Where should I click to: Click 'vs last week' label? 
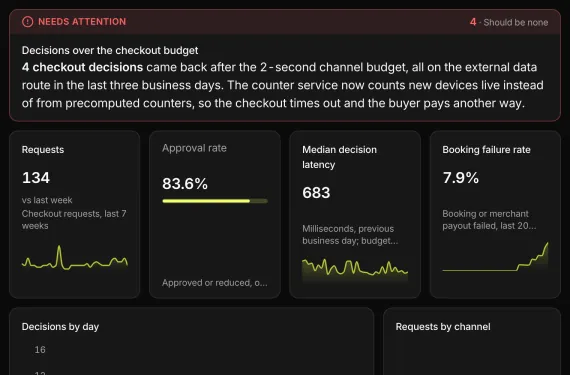pyautogui.click(x=47, y=200)
